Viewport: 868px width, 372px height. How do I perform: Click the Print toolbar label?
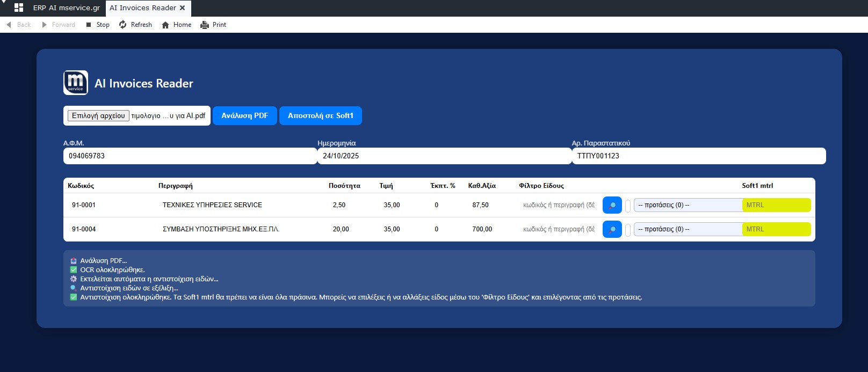(219, 25)
